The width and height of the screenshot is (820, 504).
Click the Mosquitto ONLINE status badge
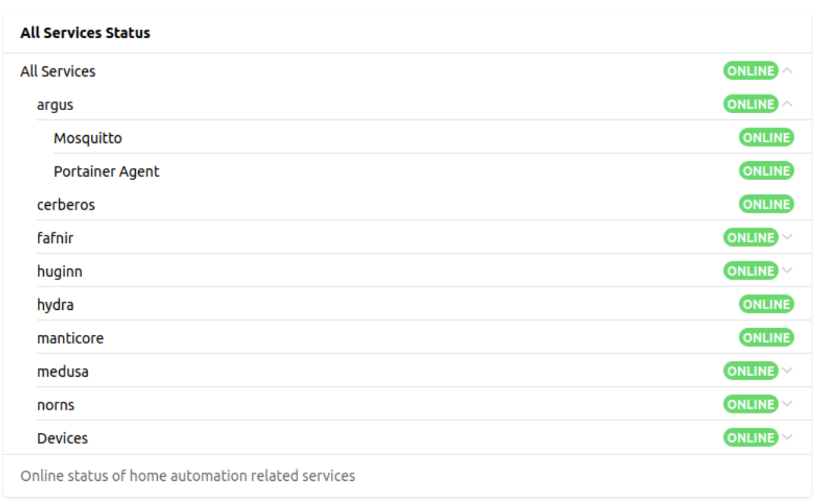coord(766,138)
